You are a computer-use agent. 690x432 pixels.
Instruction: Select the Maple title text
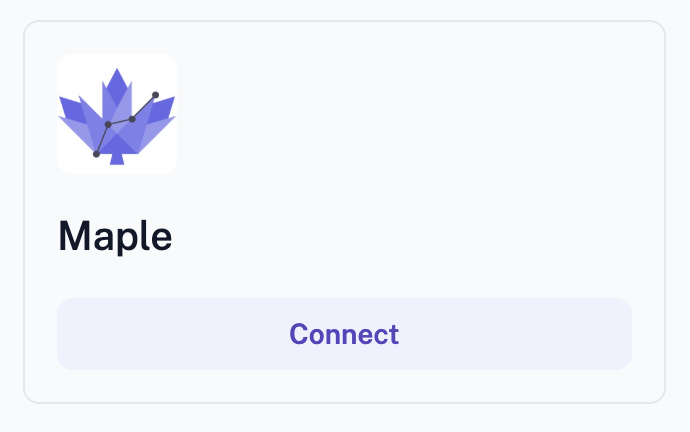[x=115, y=237]
